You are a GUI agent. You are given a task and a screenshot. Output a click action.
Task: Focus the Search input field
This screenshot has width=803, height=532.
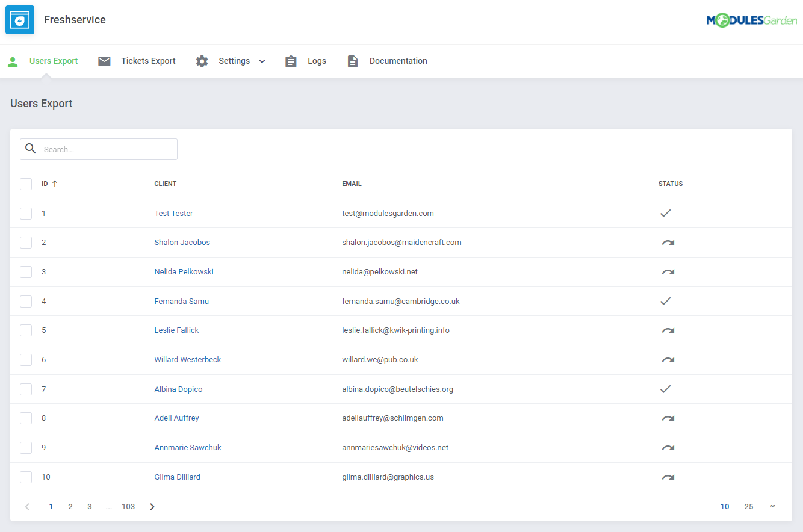(99, 149)
